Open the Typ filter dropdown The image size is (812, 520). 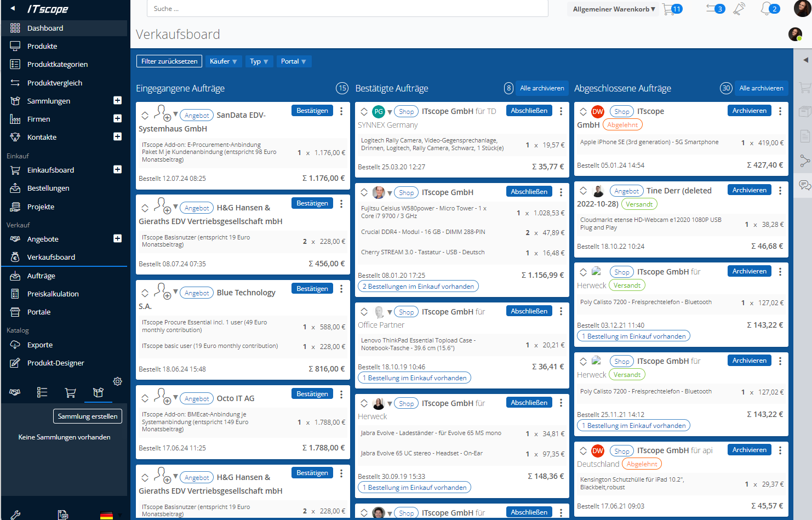coord(259,61)
